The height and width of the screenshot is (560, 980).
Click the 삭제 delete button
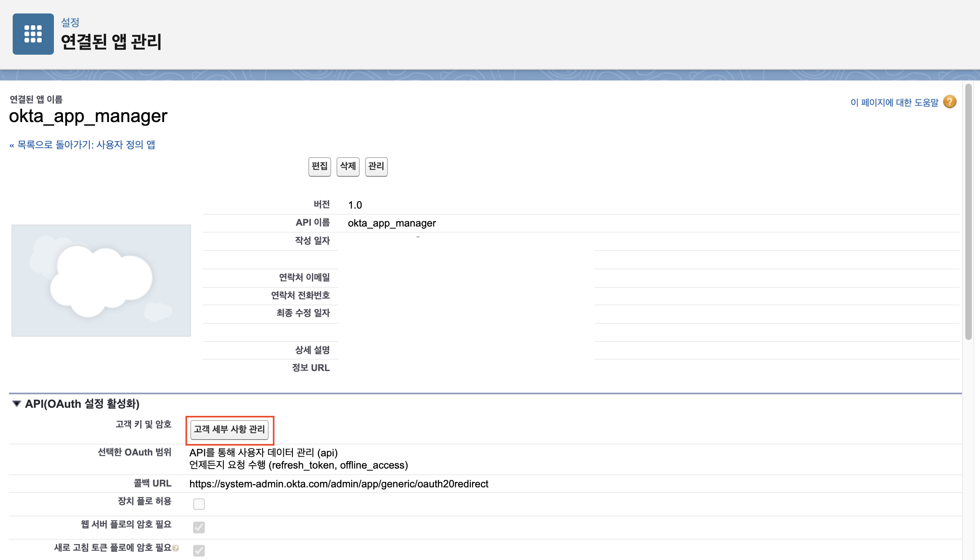[x=348, y=167]
